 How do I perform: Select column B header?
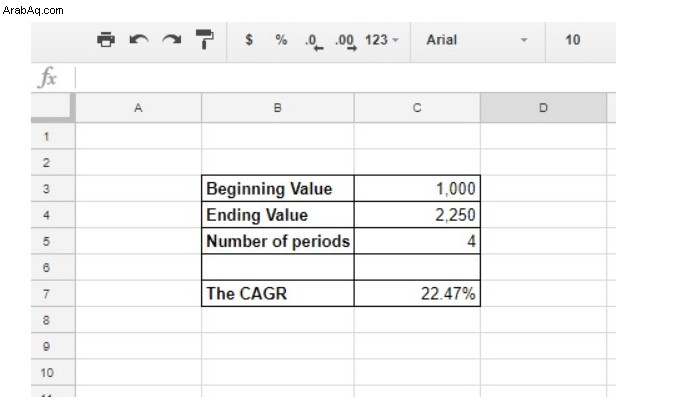pos(278,108)
